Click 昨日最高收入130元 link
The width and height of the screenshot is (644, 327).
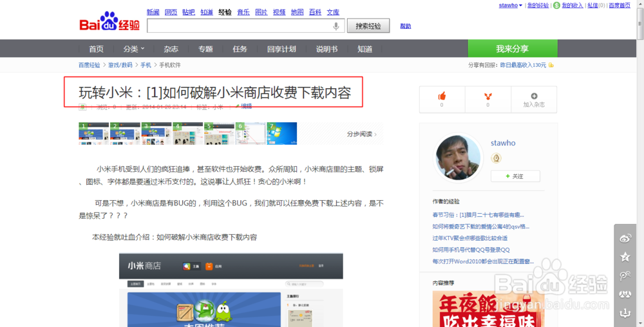523,65
